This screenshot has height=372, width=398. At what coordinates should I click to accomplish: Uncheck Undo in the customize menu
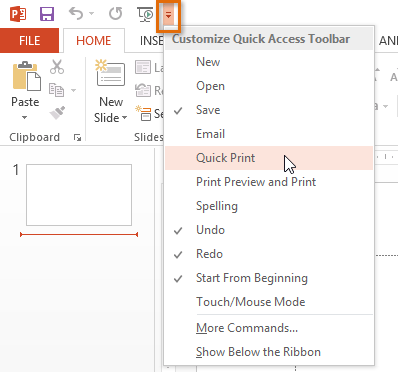[269, 230]
